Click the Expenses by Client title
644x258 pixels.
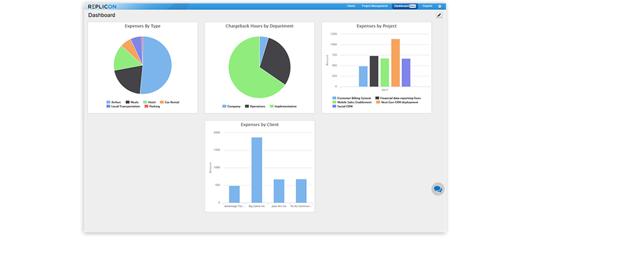click(260, 124)
